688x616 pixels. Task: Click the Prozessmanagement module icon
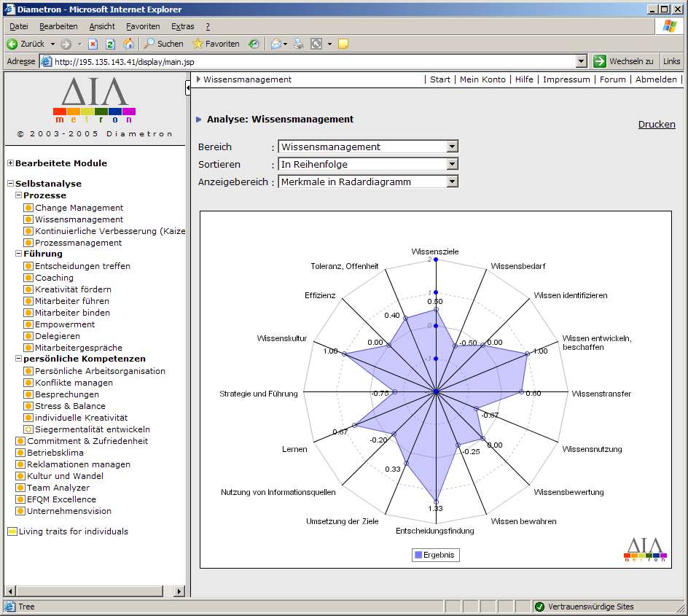[x=28, y=243]
